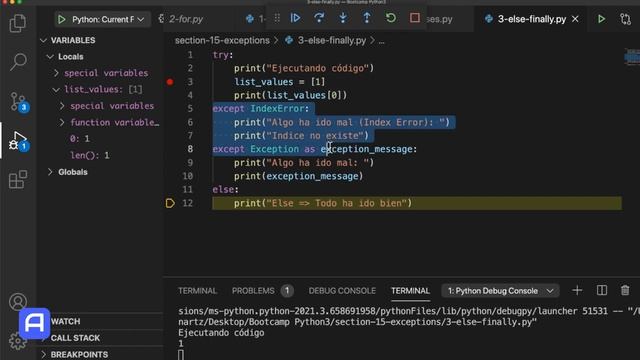Split the terminal panel
Viewport: 640px width, 360px height.
point(602,290)
